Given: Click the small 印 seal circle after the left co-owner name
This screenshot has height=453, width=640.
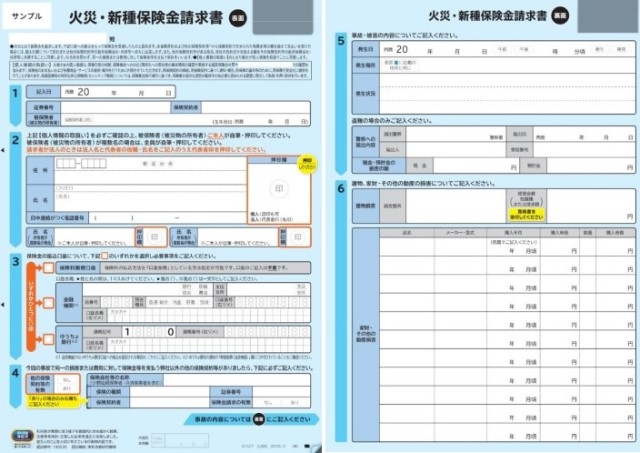Looking at the screenshot, I should click(154, 237).
